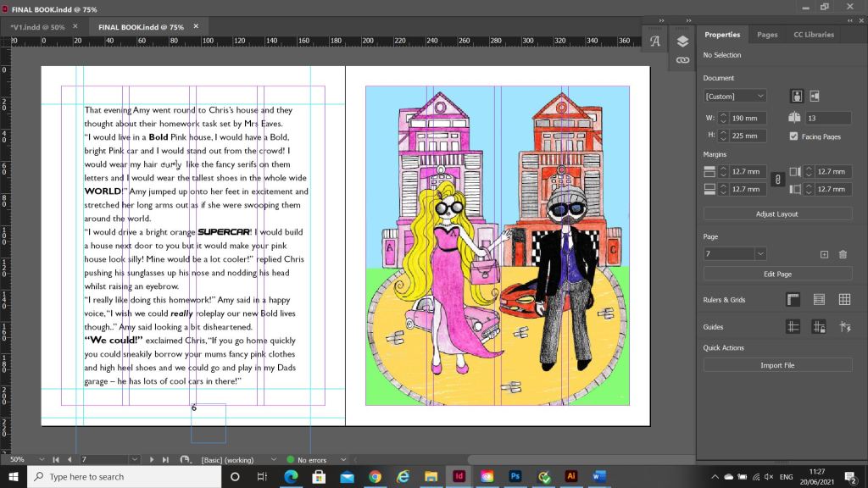Click the add new page icon
The image size is (868, 488).
click(x=824, y=254)
